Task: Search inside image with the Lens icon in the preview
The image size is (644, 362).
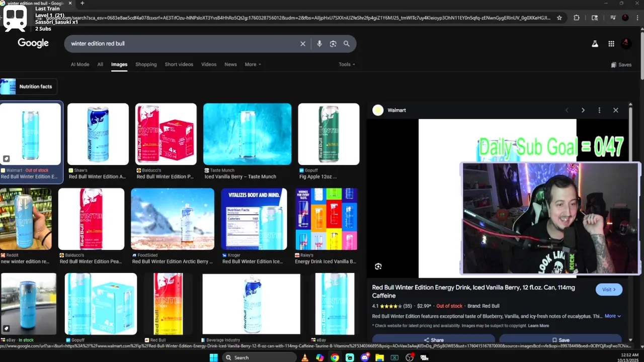Action: [x=378, y=266]
